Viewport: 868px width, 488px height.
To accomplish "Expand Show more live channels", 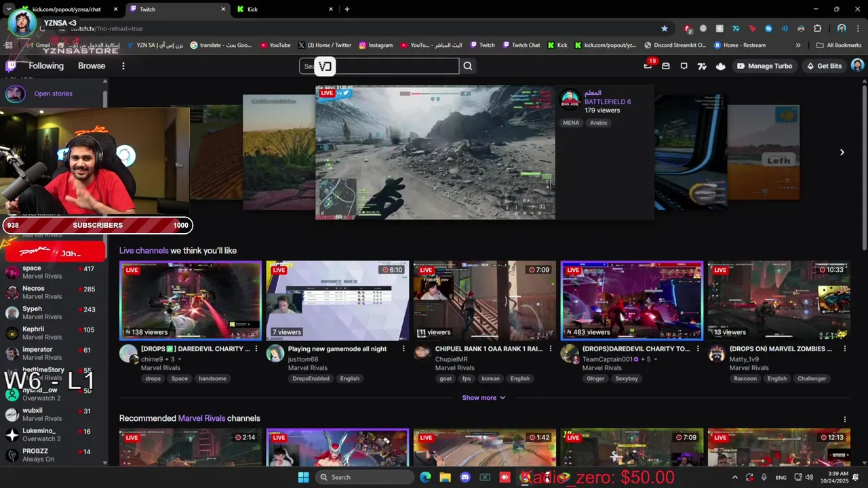I will pos(484,398).
